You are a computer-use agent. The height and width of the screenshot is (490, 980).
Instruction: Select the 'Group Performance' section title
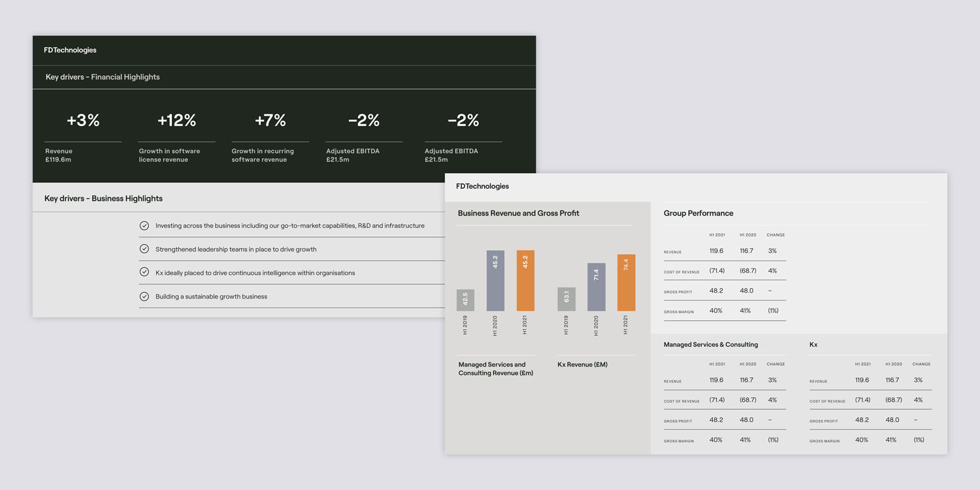(x=698, y=213)
